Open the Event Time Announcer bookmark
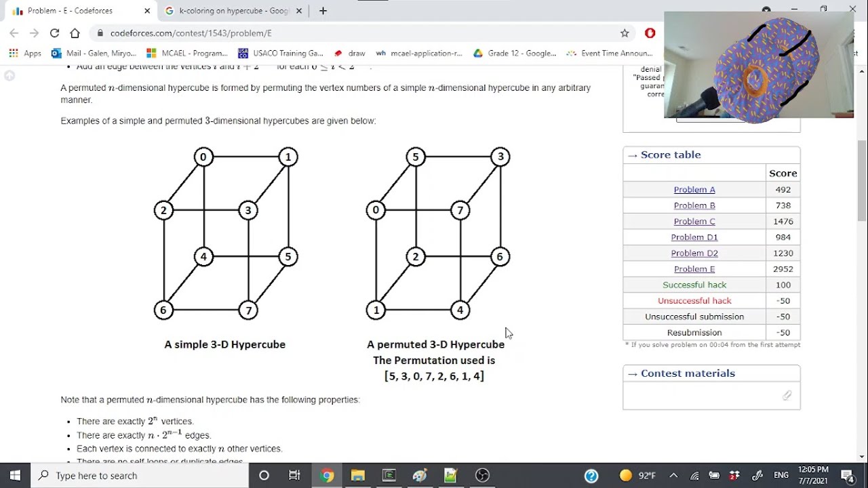The image size is (868, 488). click(610, 53)
